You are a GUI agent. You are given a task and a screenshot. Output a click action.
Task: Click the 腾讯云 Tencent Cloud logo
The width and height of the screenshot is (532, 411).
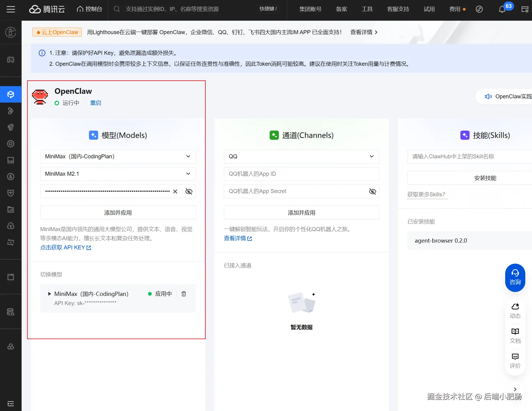pos(47,9)
